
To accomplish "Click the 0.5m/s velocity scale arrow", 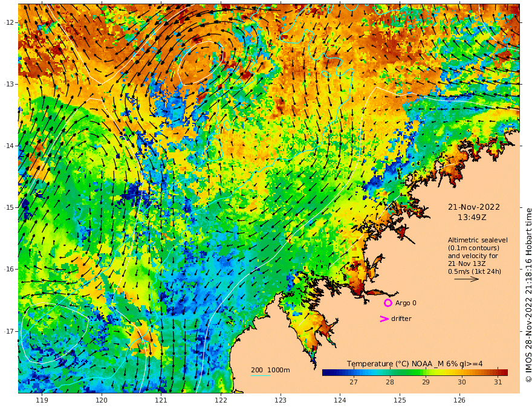I will coord(467,279).
